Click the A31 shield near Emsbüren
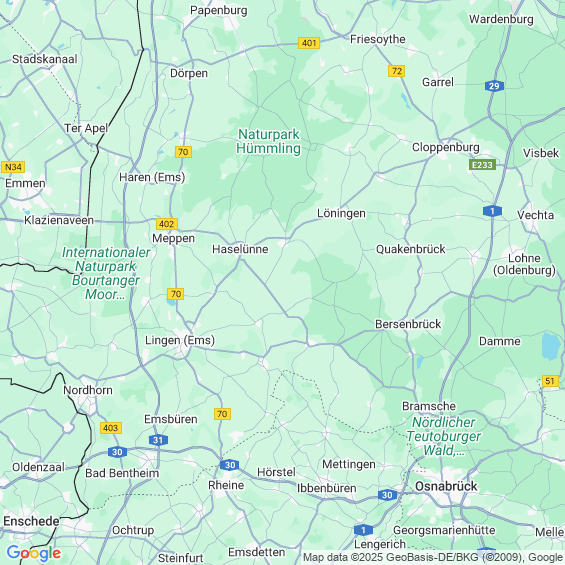The image size is (565, 565). (158, 440)
